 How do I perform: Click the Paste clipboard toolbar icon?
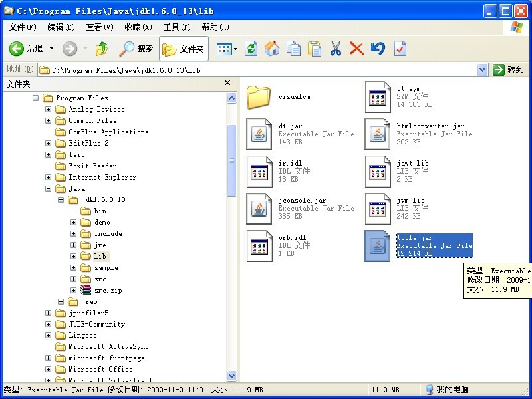click(315, 49)
